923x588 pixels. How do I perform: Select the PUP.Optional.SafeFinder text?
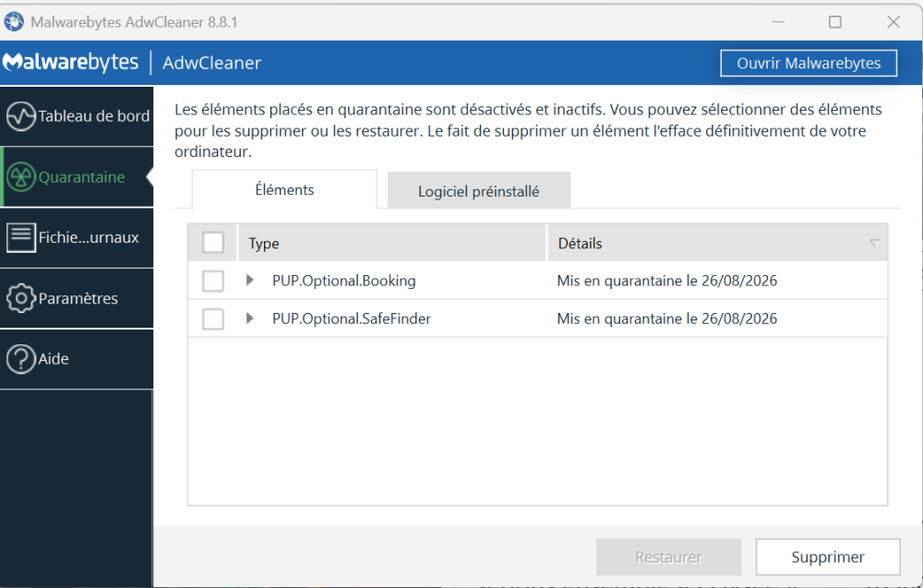tap(352, 318)
